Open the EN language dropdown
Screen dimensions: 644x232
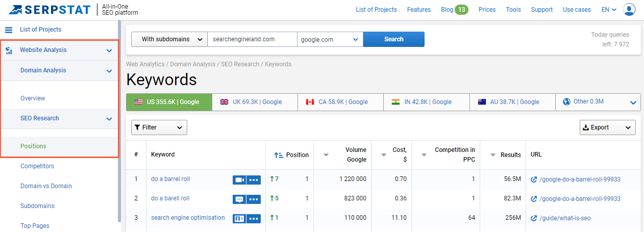coord(609,10)
